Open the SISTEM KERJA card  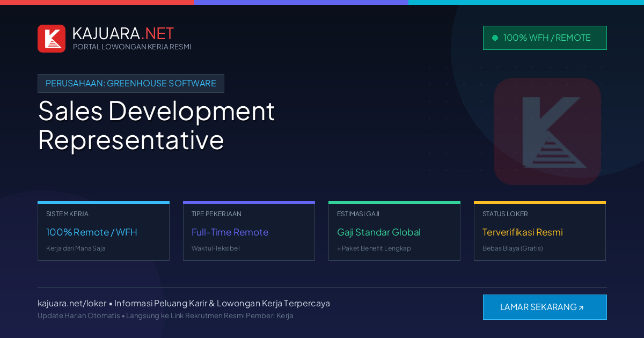tap(104, 231)
